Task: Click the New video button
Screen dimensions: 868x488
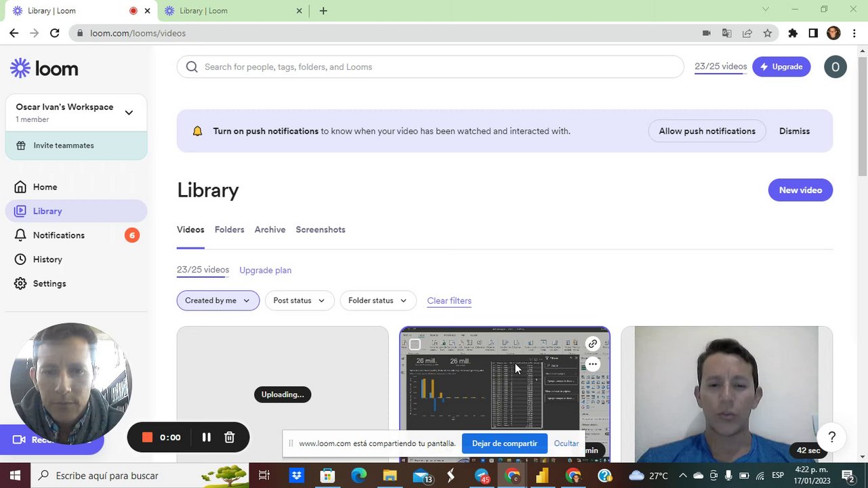Action: click(x=800, y=190)
